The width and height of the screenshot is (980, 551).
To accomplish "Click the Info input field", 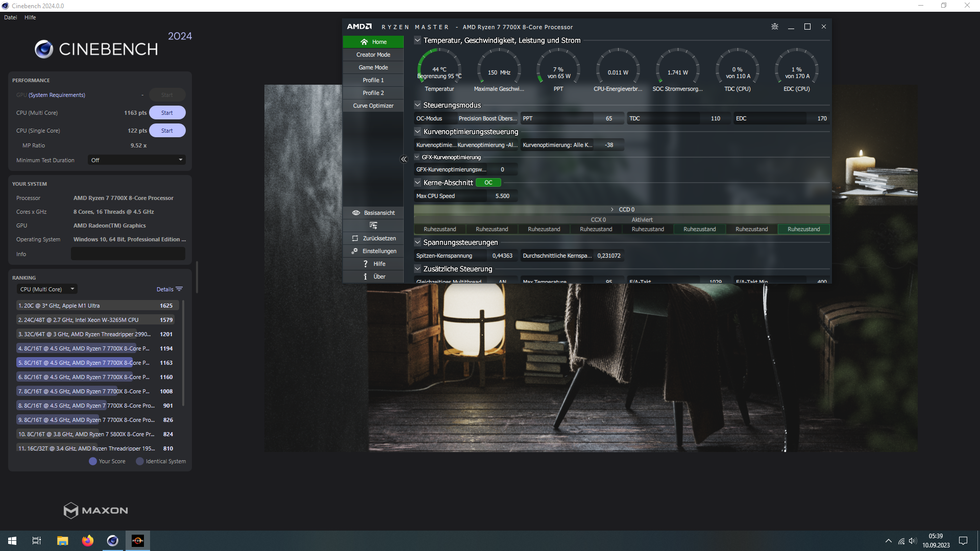I will [x=128, y=254].
